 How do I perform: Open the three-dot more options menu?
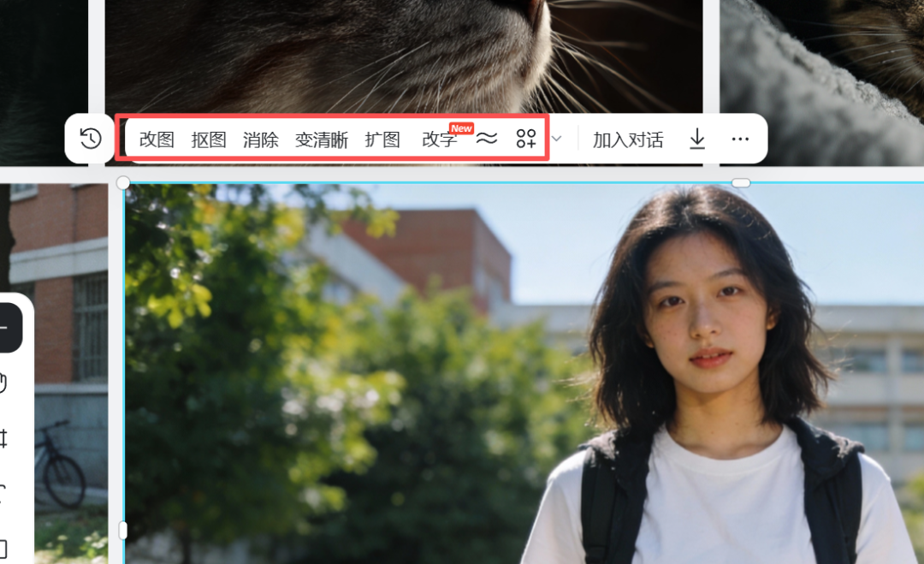(x=739, y=138)
